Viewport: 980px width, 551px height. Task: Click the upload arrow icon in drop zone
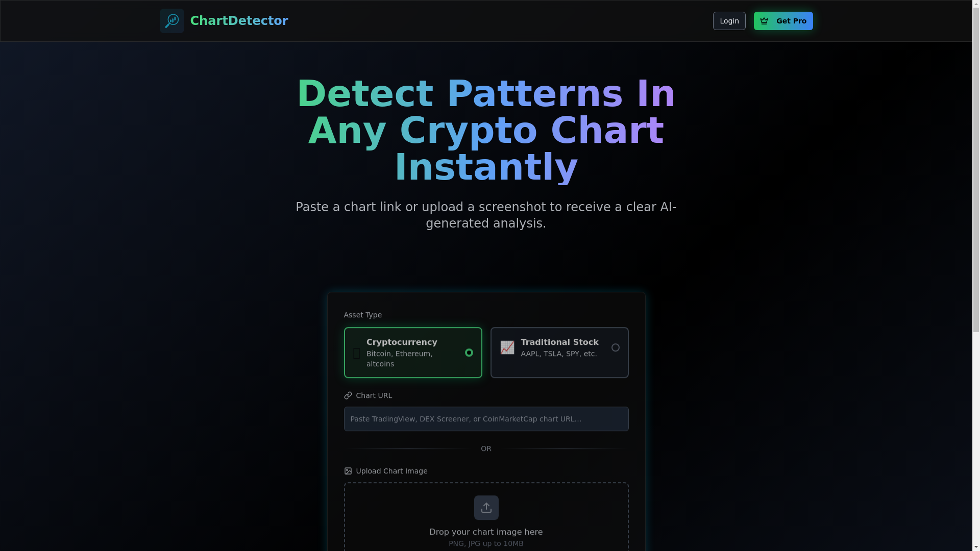pos(486,508)
